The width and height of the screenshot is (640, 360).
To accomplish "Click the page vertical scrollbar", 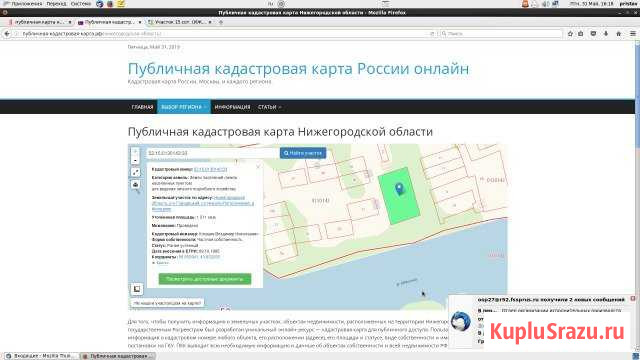I will pos(637,196).
